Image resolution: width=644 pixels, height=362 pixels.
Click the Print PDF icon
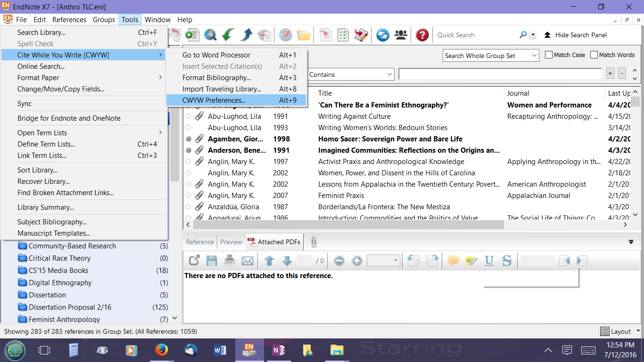(230, 261)
